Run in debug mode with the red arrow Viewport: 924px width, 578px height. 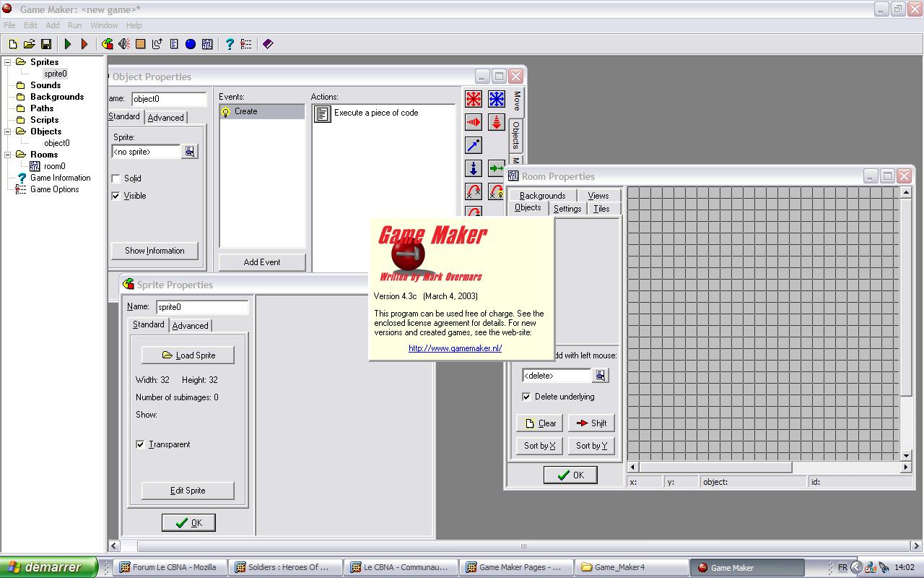pyautogui.click(x=84, y=44)
